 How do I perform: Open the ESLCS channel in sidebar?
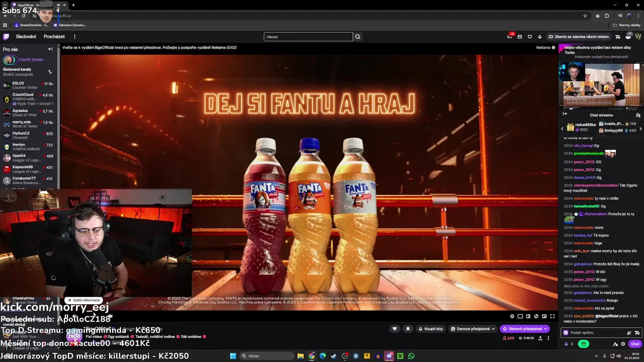(28, 85)
